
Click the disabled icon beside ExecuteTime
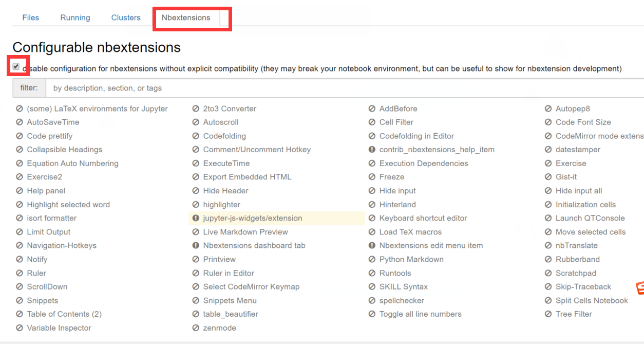click(x=196, y=164)
